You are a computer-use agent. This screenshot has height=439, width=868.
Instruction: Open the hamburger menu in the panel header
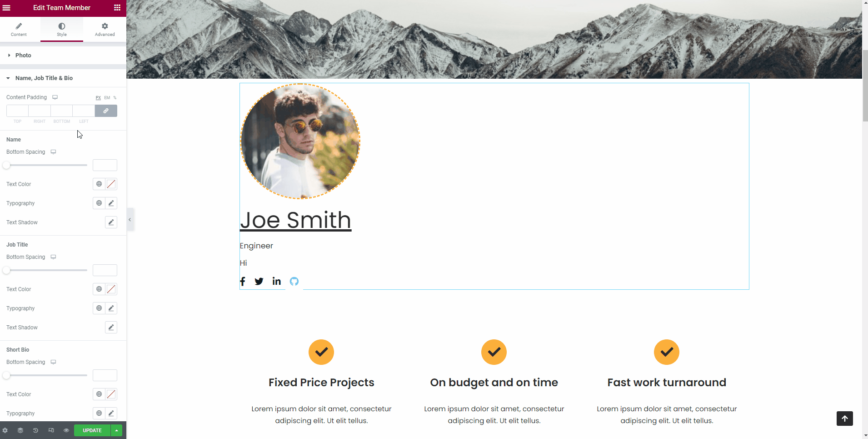[6, 8]
